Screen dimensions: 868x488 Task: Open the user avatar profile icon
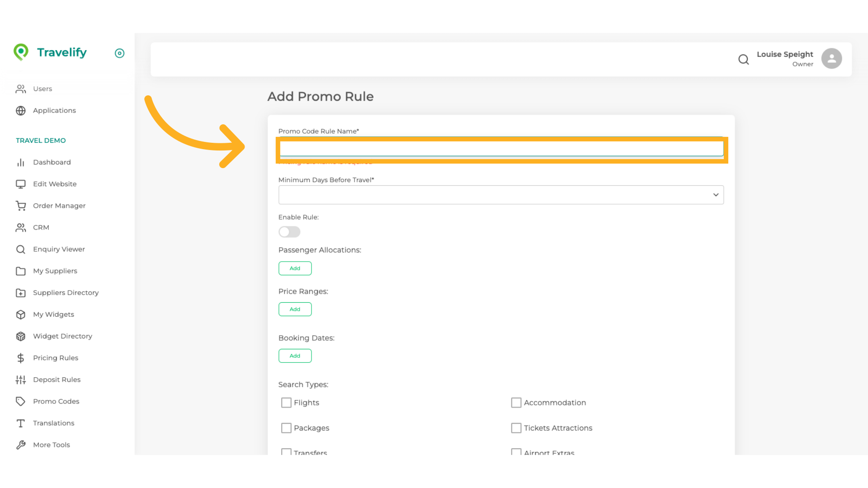[831, 59]
